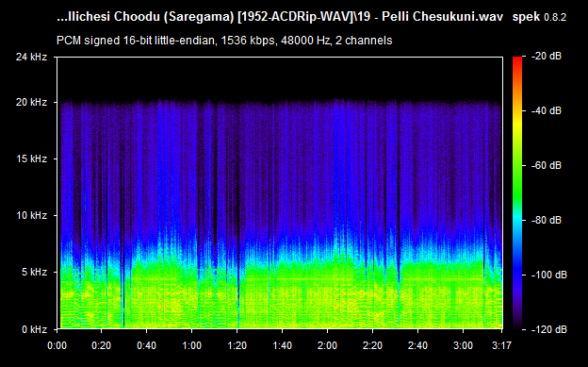Click the PCM signed 16-bit format description
Screen dimensions: 588x367
coord(224,41)
